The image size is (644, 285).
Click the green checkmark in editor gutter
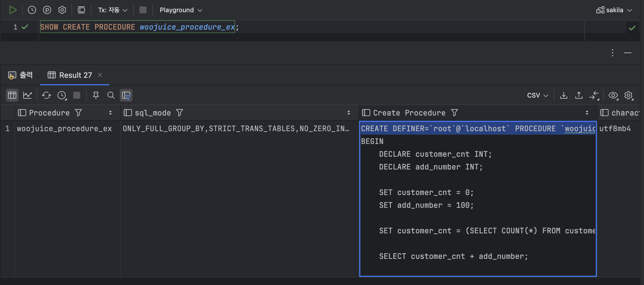25,27
